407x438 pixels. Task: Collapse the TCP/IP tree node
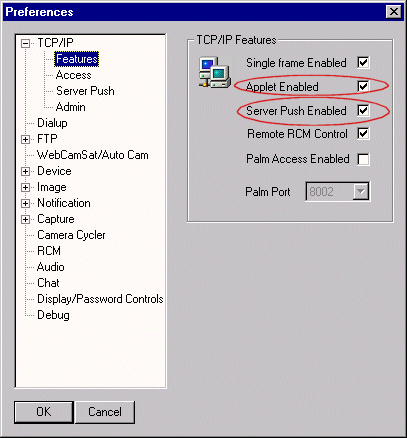pyautogui.click(x=25, y=43)
